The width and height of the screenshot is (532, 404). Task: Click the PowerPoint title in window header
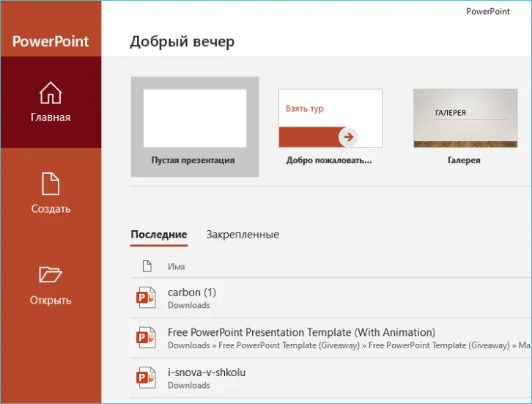point(488,12)
